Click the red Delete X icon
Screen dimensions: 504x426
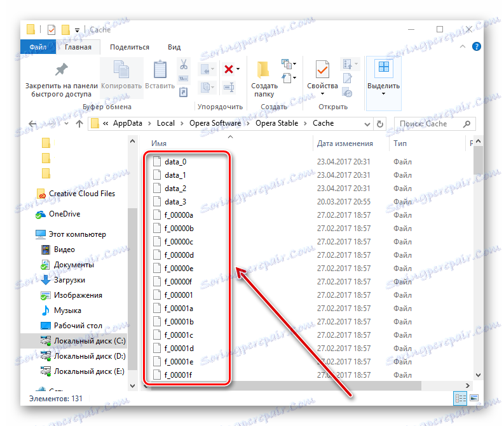coord(229,69)
